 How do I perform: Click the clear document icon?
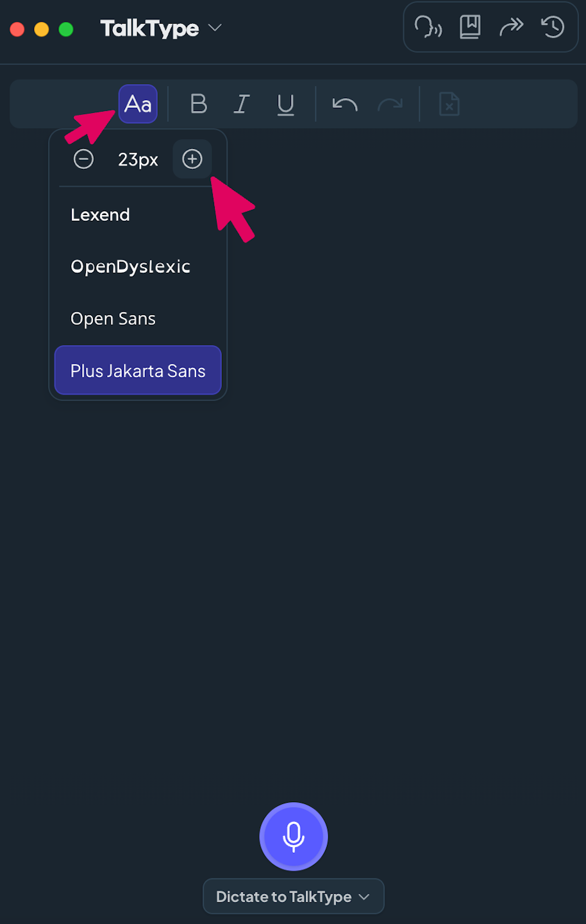click(449, 104)
